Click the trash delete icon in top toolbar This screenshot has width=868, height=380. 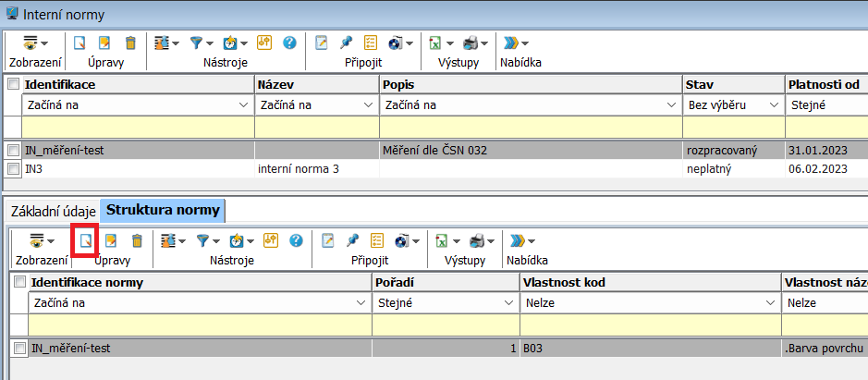coord(130,43)
